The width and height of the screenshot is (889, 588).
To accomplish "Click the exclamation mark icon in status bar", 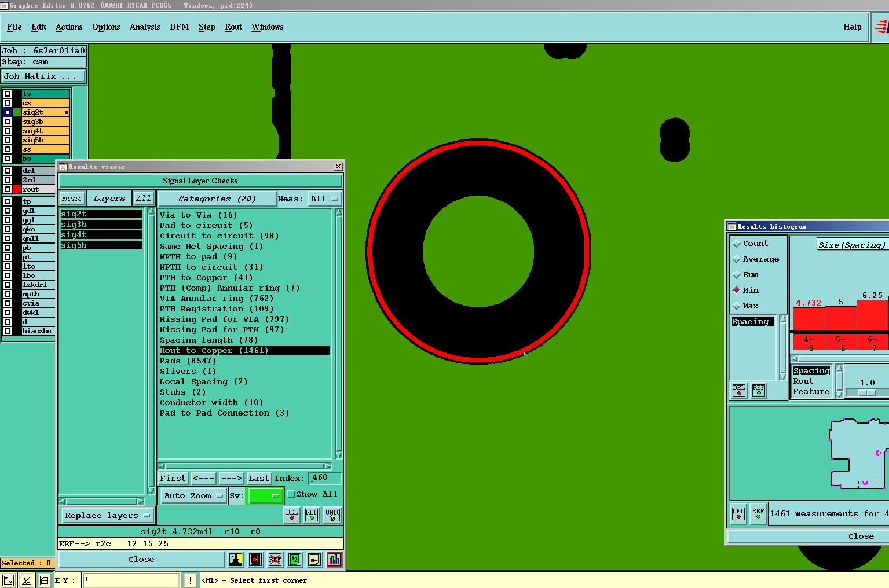I will tap(191, 580).
